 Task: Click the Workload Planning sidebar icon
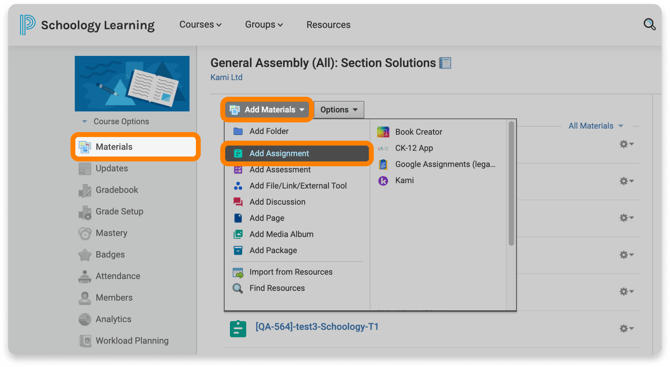85,341
